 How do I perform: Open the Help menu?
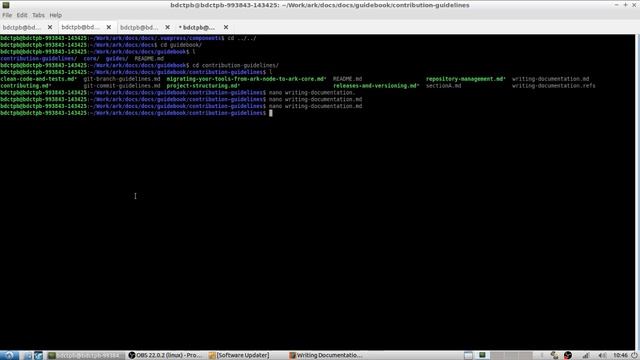56,15
